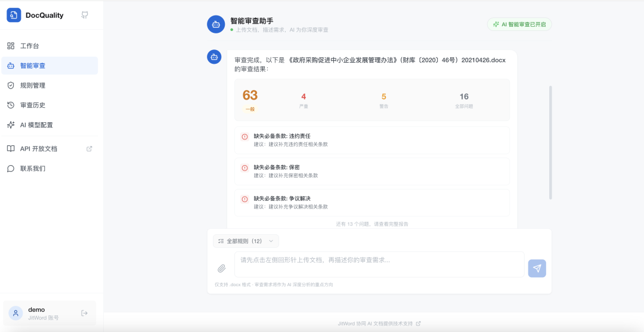Click the 联系我们 chat bubble icon

(11, 168)
